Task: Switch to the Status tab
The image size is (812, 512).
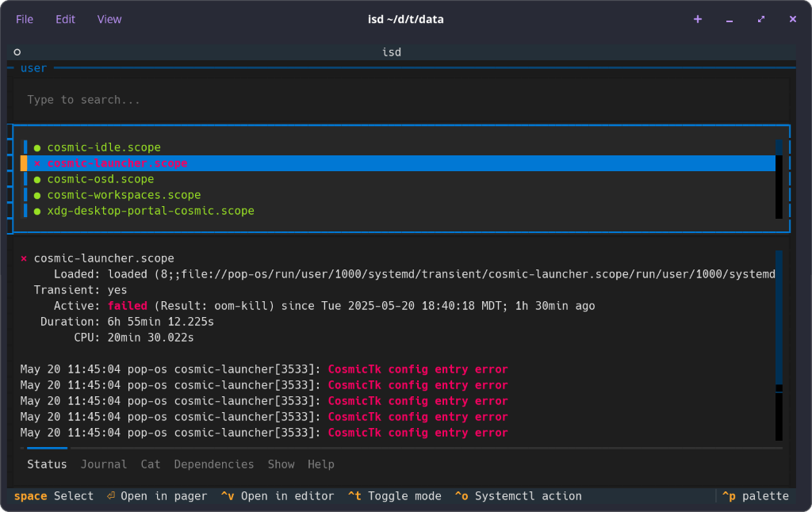Action: [47, 464]
